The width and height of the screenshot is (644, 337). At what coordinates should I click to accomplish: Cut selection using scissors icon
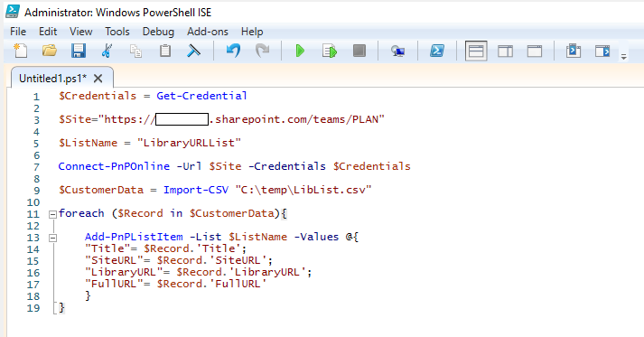pyautogui.click(x=107, y=51)
